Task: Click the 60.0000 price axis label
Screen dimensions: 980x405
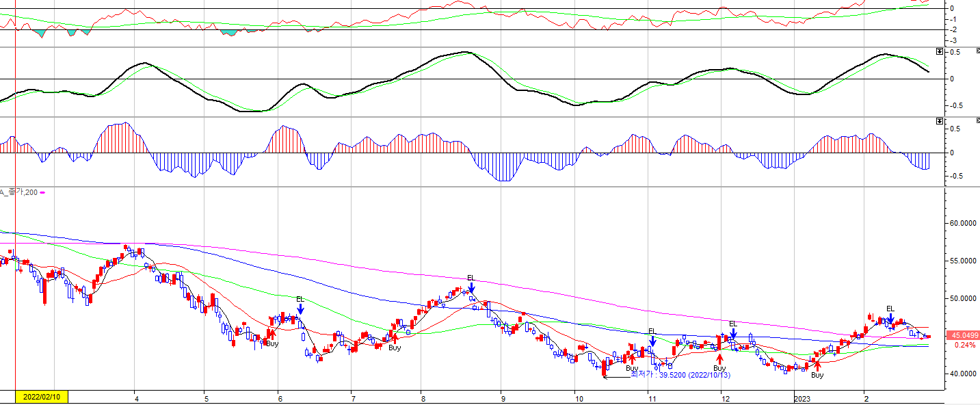Action: pyautogui.click(x=963, y=224)
